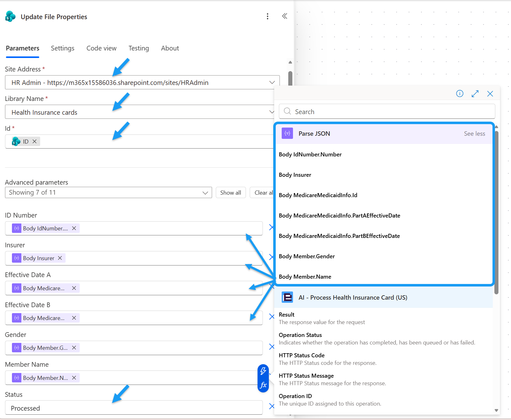511x420 pixels.
Task: Click the Show all button
Action: [231, 192]
